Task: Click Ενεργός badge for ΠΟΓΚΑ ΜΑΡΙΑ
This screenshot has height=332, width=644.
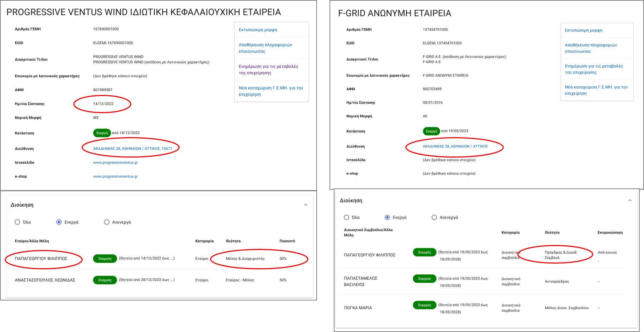Action: [x=424, y=305]
